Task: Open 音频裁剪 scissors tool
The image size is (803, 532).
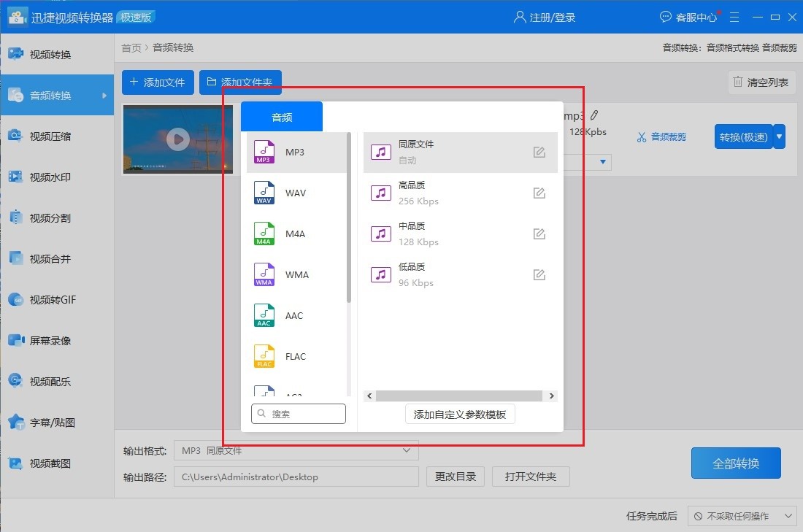Action: (x=661, y=137)
